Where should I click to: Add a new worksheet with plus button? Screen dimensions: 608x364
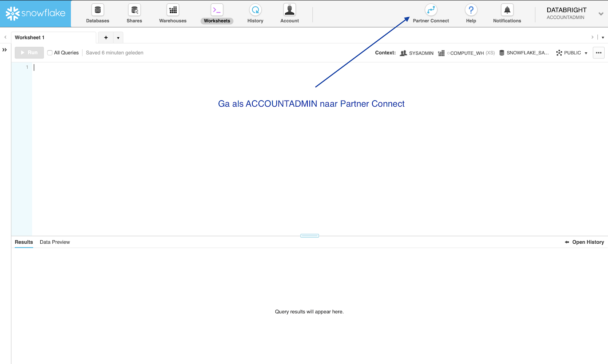click(106, 38)
